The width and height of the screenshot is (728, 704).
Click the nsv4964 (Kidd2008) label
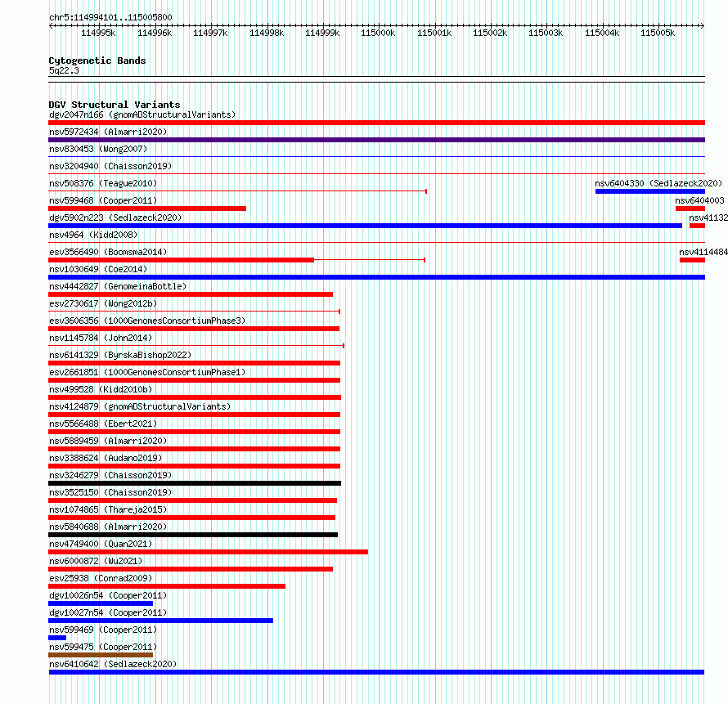pos(93,235)
